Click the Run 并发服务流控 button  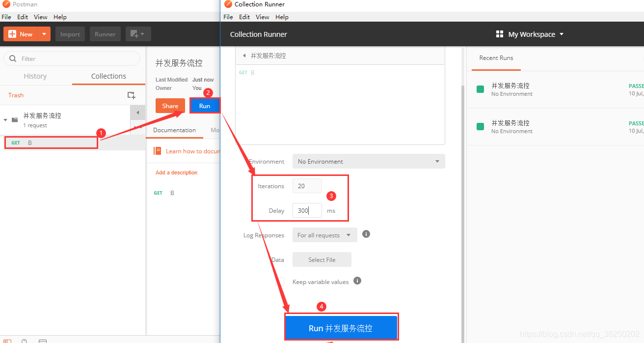(341, 328)
